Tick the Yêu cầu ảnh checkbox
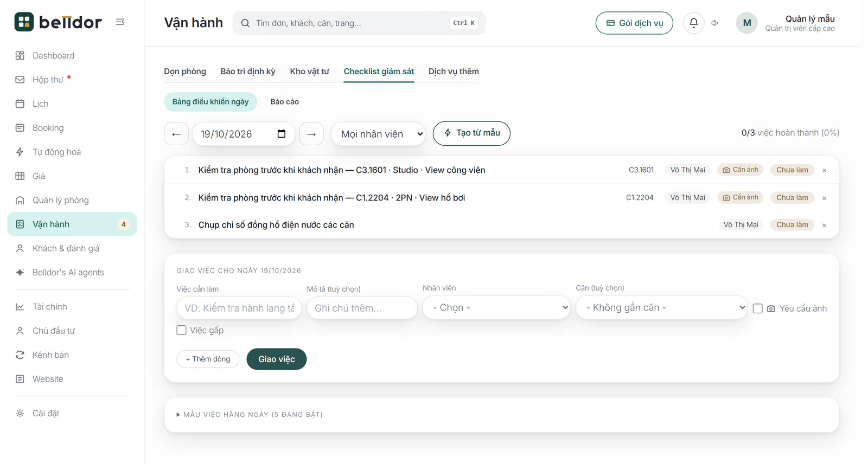 pos(758,308)
